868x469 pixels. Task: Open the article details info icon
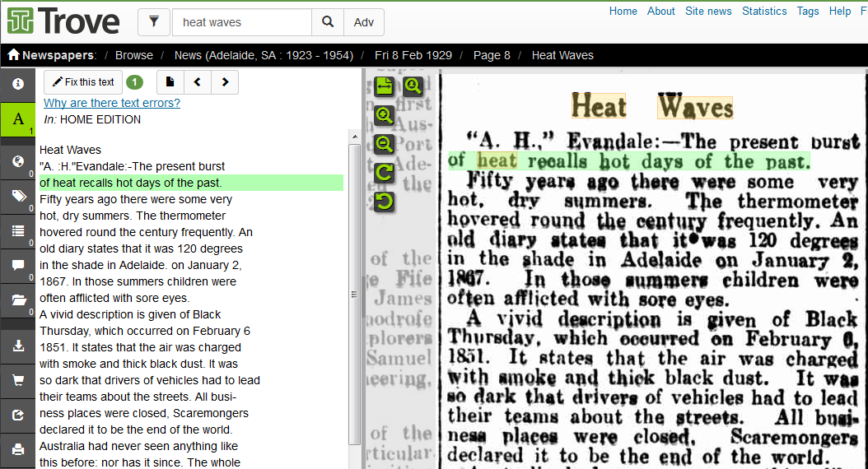17,84
